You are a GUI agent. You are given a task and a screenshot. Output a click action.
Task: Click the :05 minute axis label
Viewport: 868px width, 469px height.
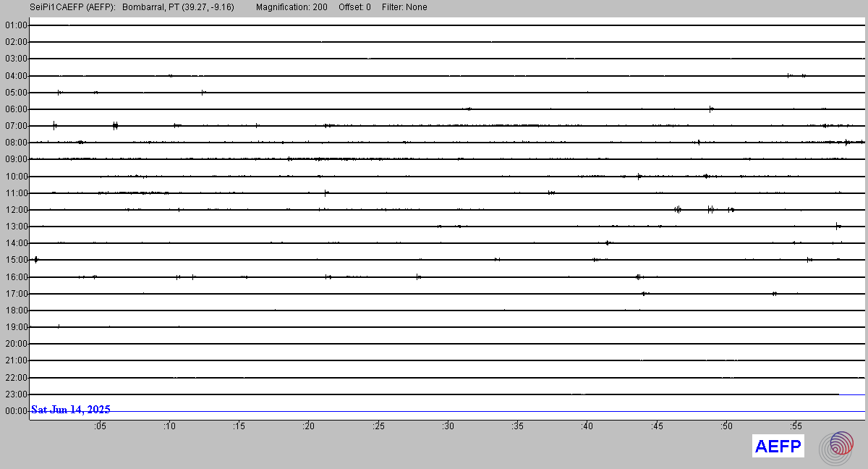pyautogui.click(x=100, y=426)
